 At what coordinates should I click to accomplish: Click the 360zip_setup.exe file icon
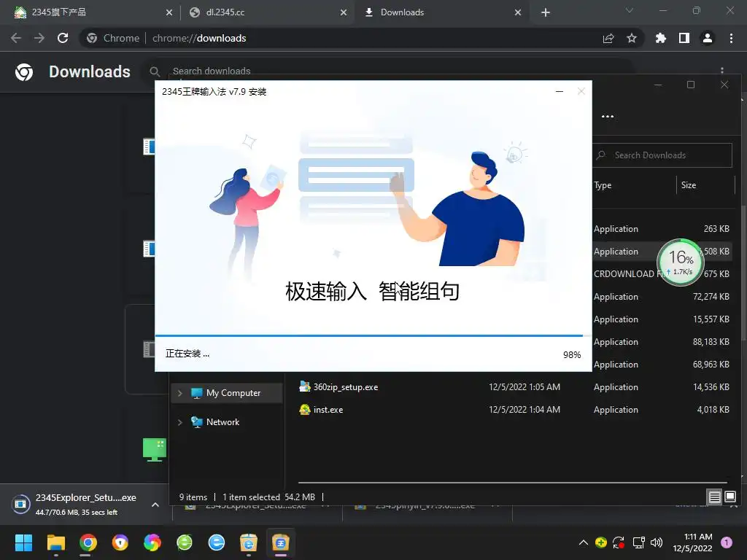[305, 386]
